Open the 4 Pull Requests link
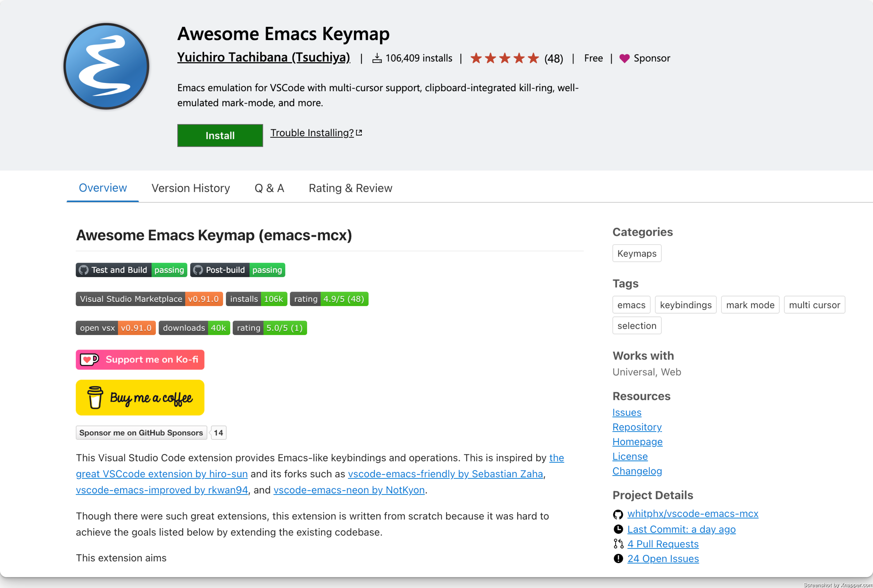Image resolution: width=873 pixels, height=588 pixels. [663, 544]
